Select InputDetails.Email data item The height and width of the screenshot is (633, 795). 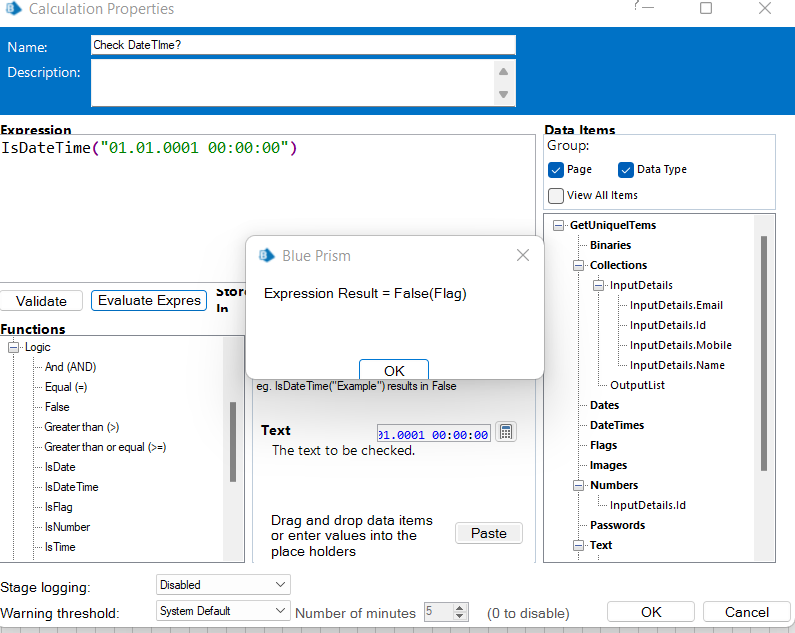point(676,305)
